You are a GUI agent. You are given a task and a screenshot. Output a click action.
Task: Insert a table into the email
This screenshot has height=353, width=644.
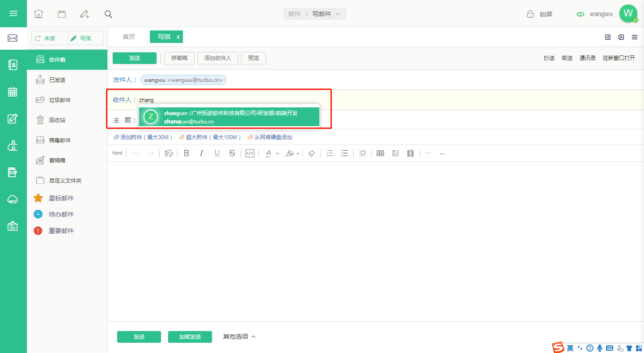tap(380, 153)
